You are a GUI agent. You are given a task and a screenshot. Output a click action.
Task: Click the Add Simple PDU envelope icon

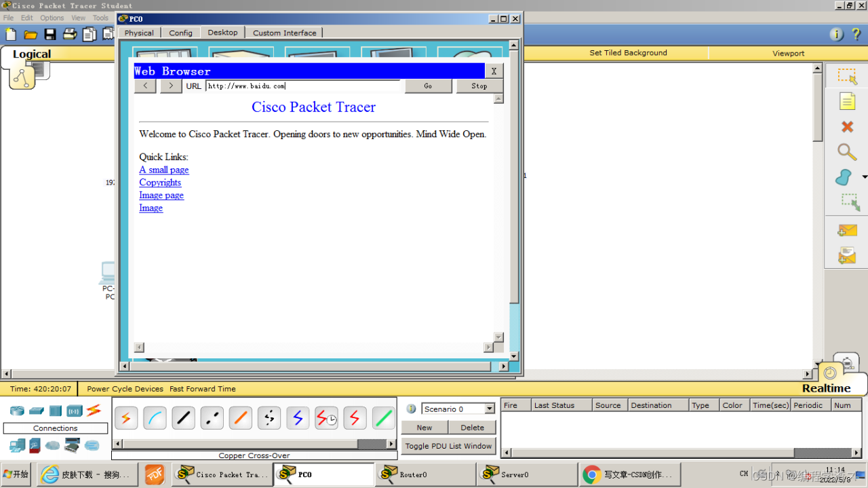847,231
